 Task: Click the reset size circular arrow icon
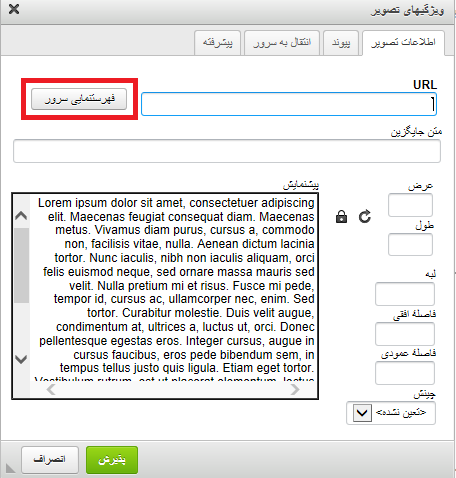(365, 216)
